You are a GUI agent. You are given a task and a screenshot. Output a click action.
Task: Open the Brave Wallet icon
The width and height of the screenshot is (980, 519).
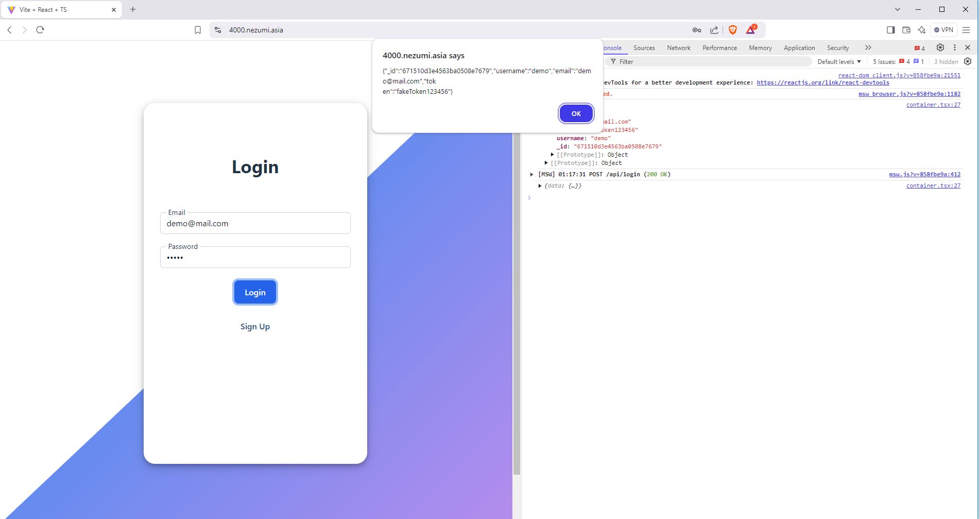pos(906,30)
